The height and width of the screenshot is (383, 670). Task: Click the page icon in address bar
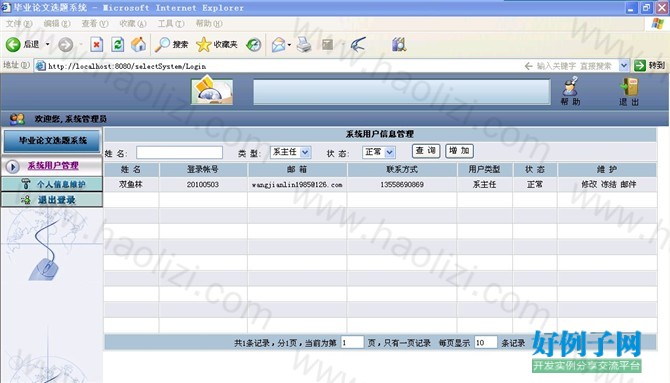pyautogui.click(x=41, y=66)
